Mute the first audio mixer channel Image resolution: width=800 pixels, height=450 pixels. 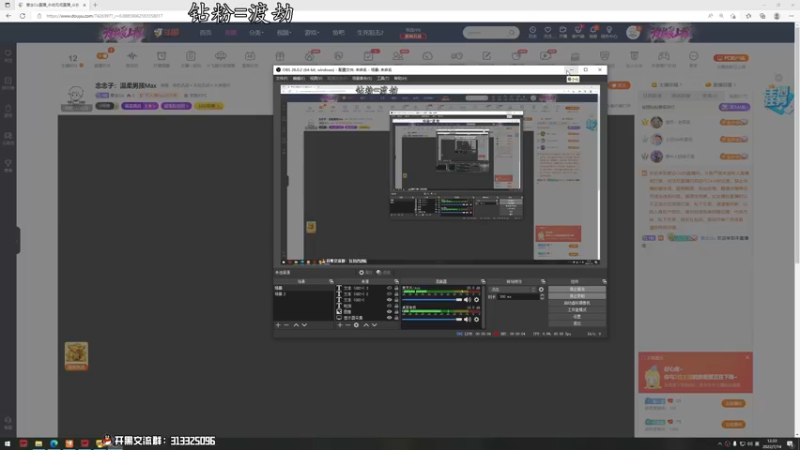tap(468, 300)
